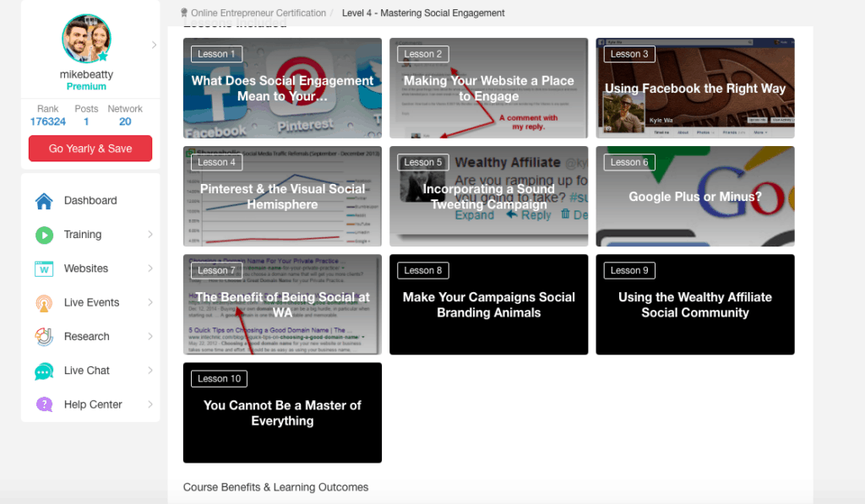Expand the Training menu chevron
Image resolution: width=865 pixels, height=504 pixels.
point(150,235)
